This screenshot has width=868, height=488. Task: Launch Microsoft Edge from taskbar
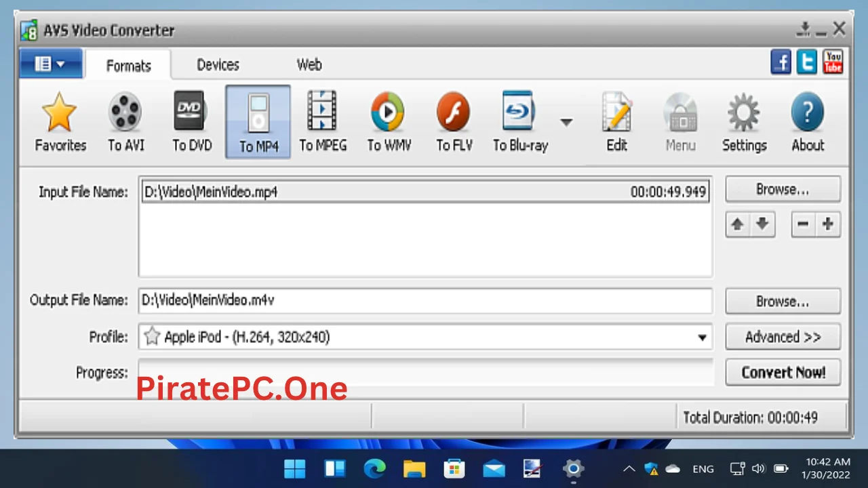tap(374, 468)
